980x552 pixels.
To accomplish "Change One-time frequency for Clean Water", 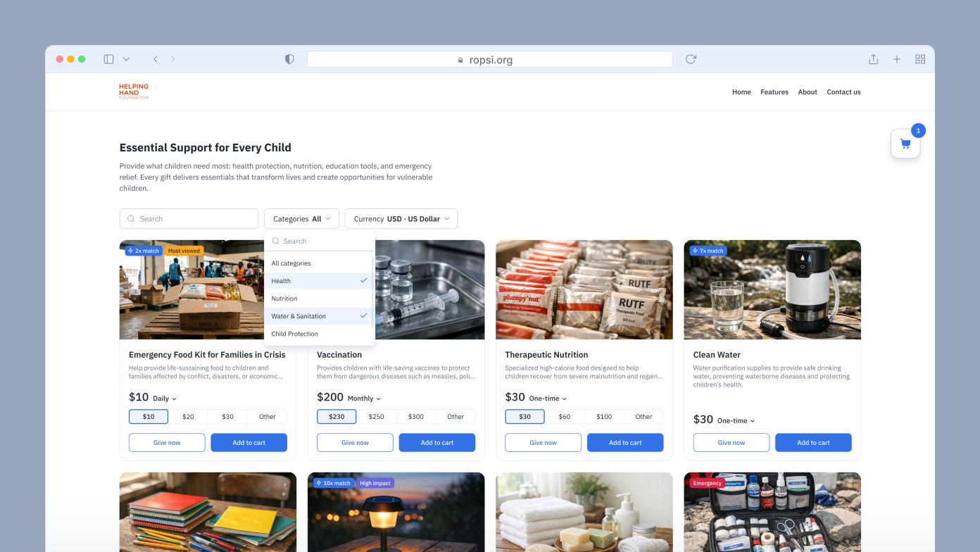I will tap(736, 420).
